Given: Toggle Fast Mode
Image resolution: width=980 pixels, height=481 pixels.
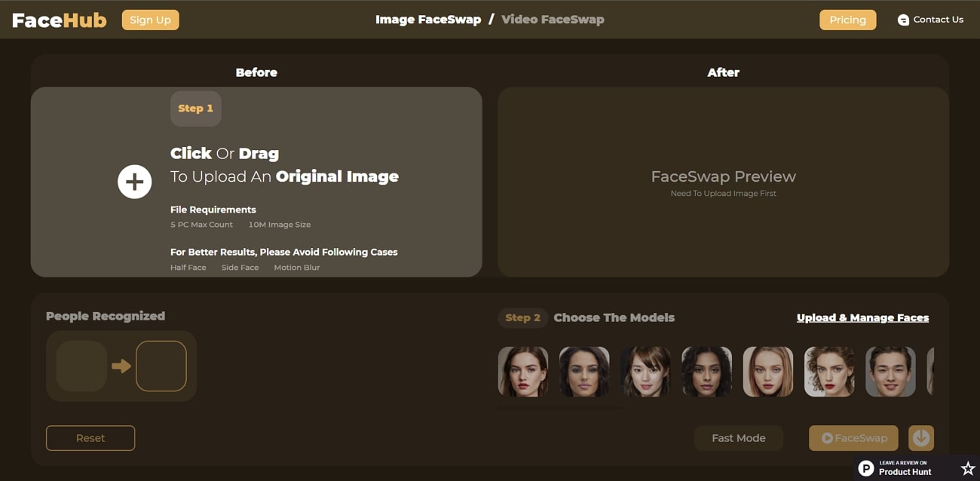Looking at the screenshot, I should pos(739,438).
